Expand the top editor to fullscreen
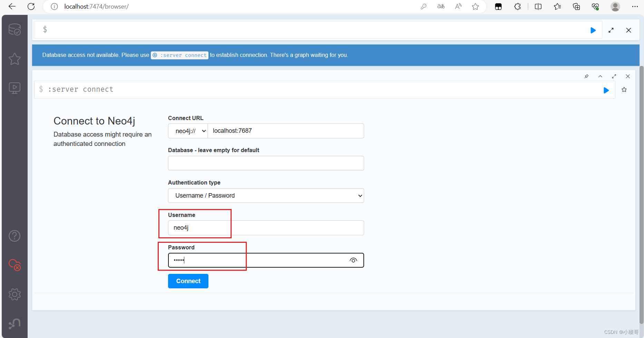 pyautogui.click(x=611, y=30)
